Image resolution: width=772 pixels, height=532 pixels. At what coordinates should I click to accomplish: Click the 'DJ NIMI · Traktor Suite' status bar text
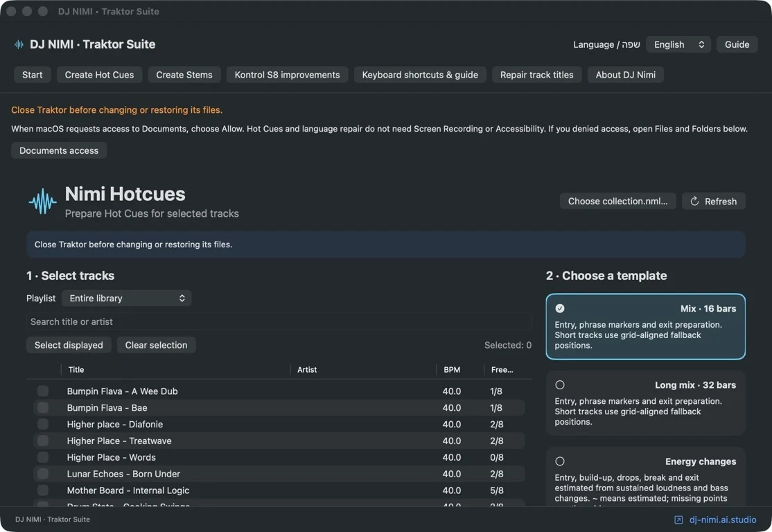pyautogui.click(x=52, y=520)
